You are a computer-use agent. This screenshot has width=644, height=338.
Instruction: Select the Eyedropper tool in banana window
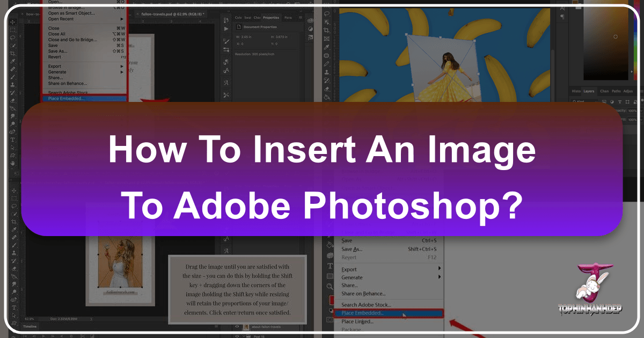point(327,47)
